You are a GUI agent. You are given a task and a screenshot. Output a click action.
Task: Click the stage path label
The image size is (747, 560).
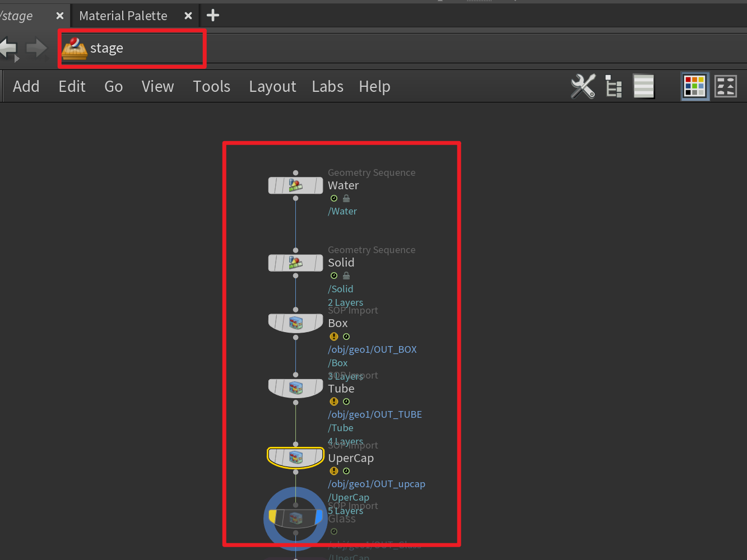tap(106, 48)
